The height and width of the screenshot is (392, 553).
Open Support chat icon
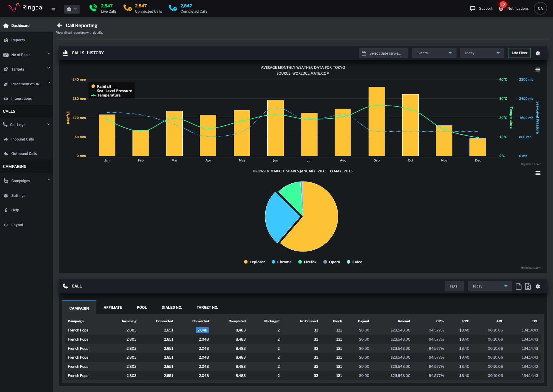tap(472, 9)
